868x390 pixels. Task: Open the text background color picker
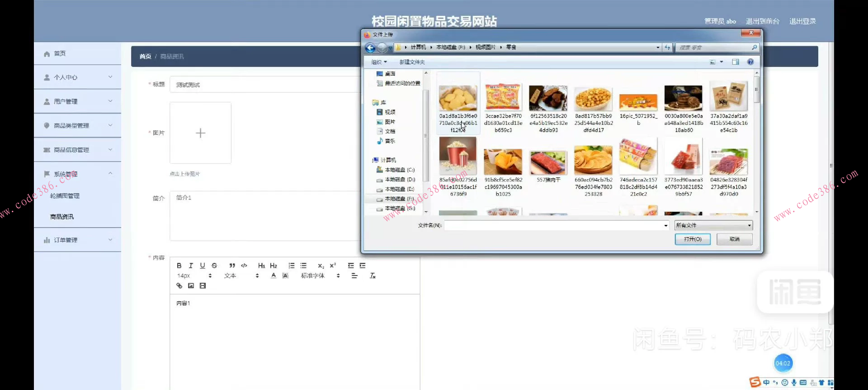[x=285, y=276]
